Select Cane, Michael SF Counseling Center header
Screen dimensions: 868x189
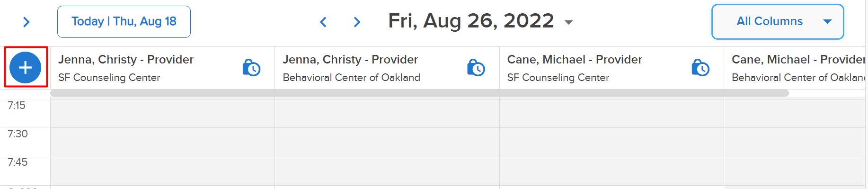pos(611,68)
